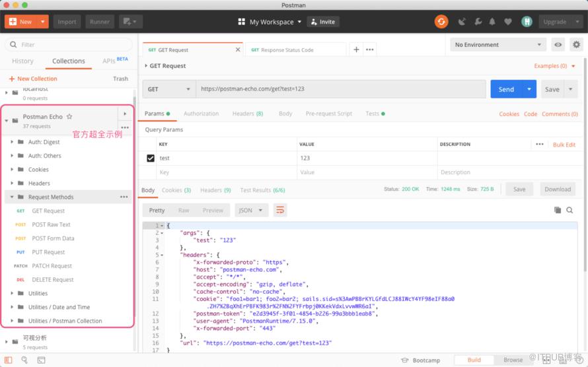This screenshot has width=588, height=367.
Task: Click the Invite button
Action: point(323,22)
